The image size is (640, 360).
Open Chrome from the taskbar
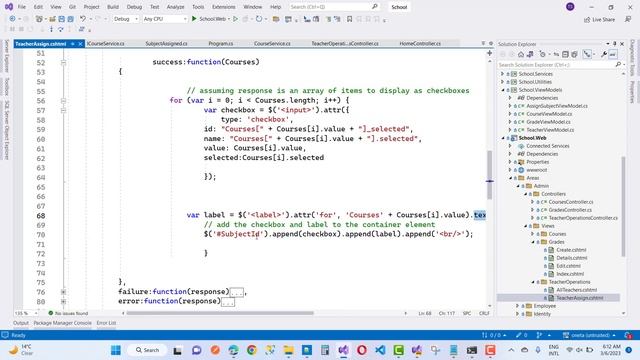(252, 350)
